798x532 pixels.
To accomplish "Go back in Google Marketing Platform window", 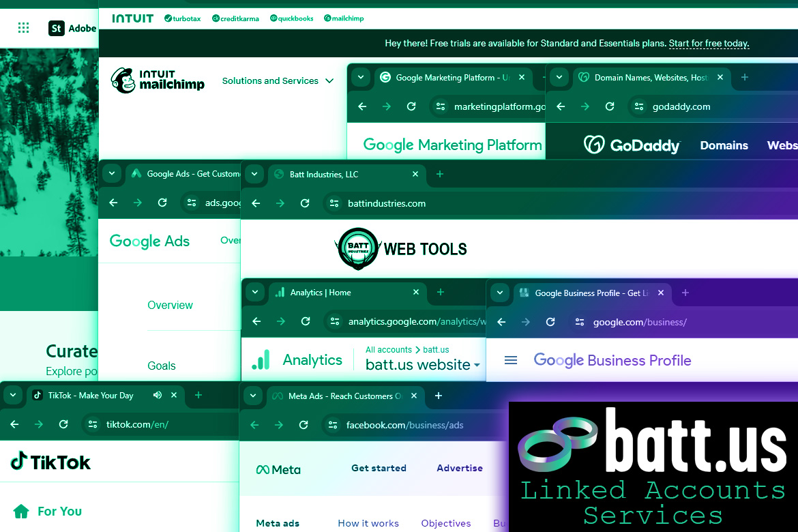I will click(362, 106).
